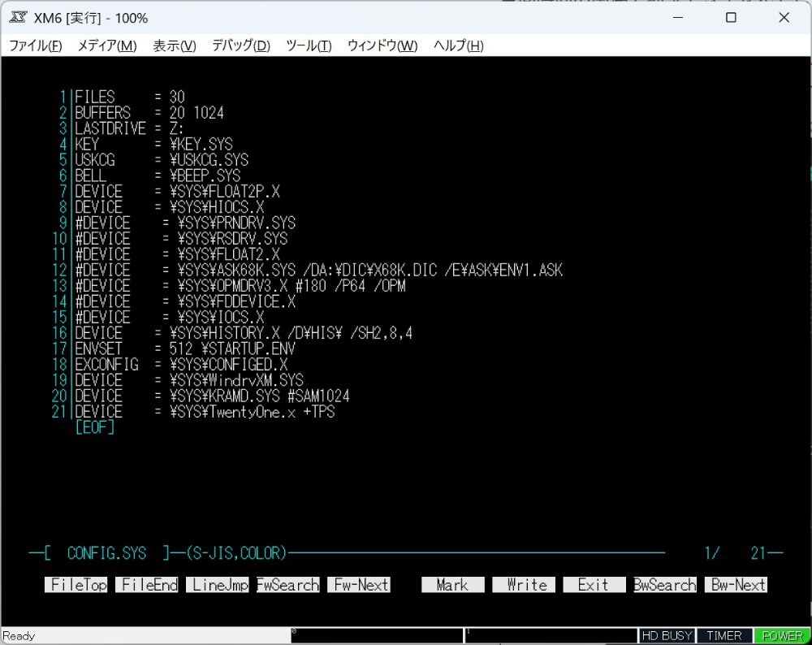The width and height of the screenshot is (812, 645).
Task: Click line 13 with OPMDRV3.X
Action: pyautogui.click(x=240, y=286)
